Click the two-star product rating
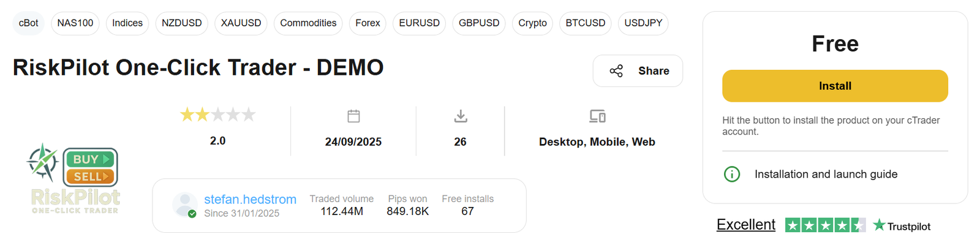 217,115
